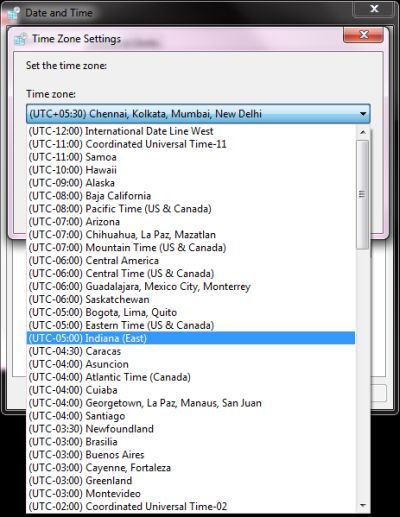
Task: Pick the Newfoundland time zone
Action: point(191,429)
